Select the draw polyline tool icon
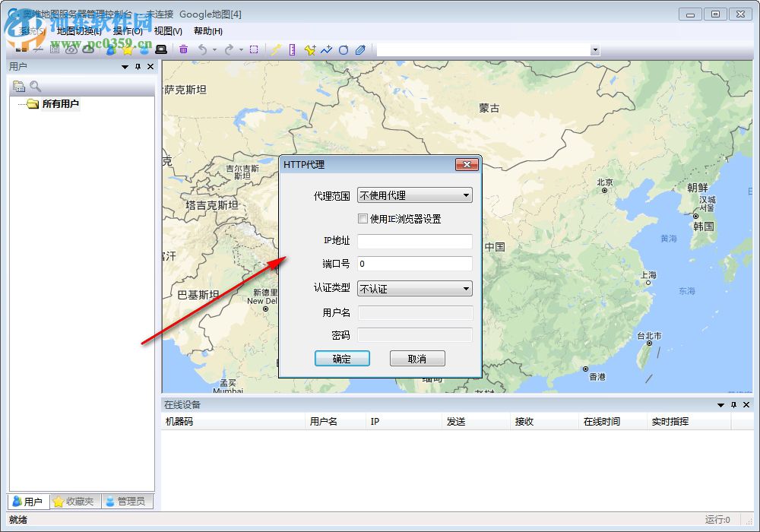Viewport: 760px width, 532px height. coord(325,49)
